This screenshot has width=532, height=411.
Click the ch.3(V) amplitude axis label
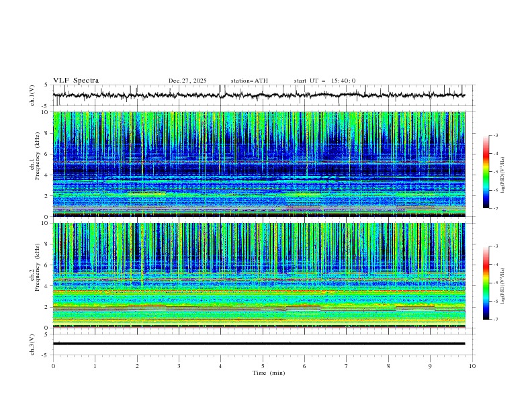click(32, 343)
